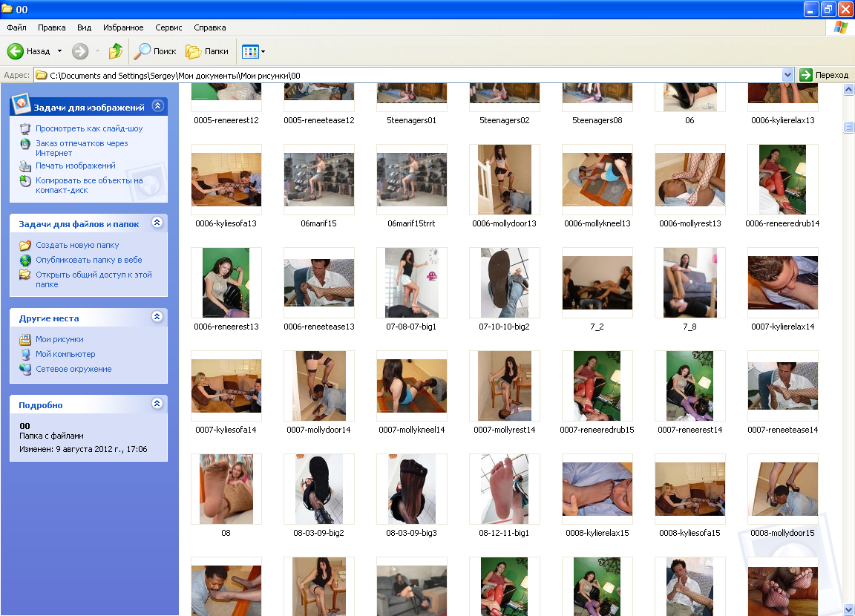
Task: Collapse the Задачи для файлов и папок panel
Action: (157, 223)
